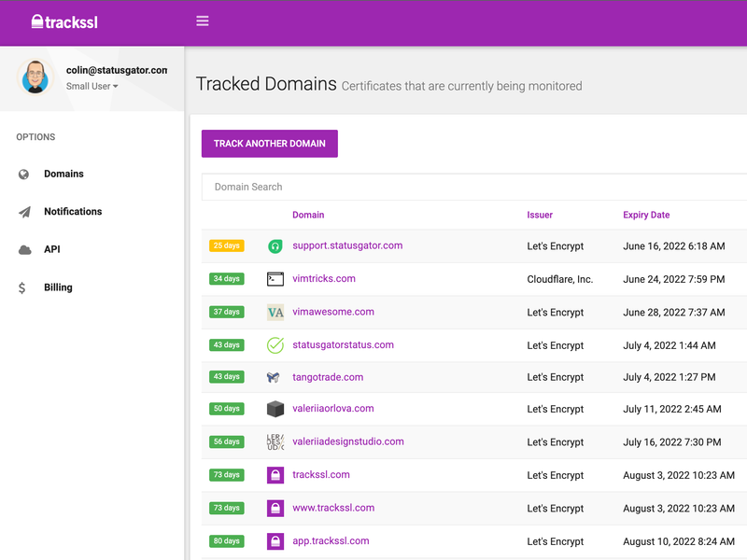Sort the table by Expiry Date
Screen dimensions: 747x560
pyautogui.click(x=646, y=215)
